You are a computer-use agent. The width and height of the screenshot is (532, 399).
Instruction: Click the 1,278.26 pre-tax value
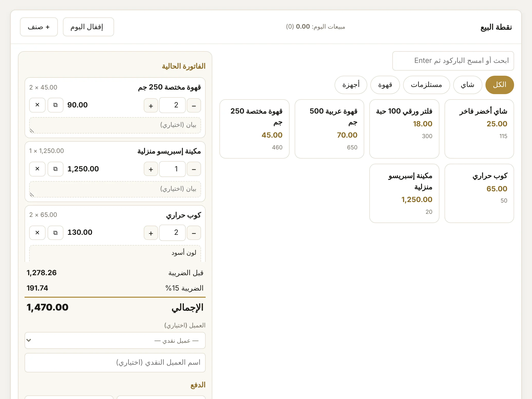tap(42, 273)
